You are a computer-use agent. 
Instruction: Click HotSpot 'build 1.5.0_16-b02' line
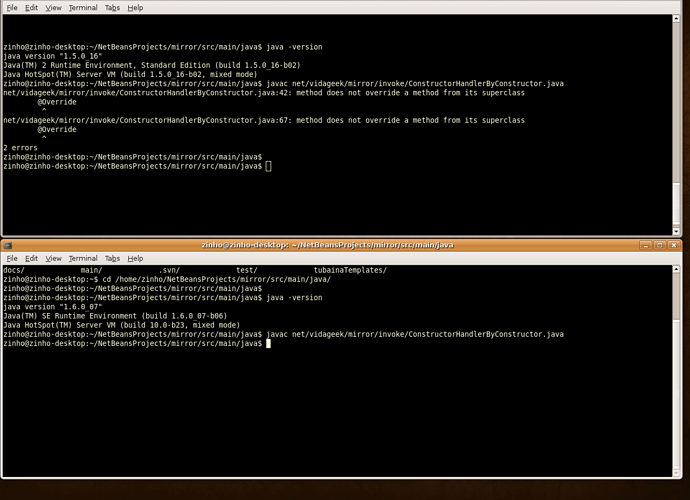(x=130, y=74)
